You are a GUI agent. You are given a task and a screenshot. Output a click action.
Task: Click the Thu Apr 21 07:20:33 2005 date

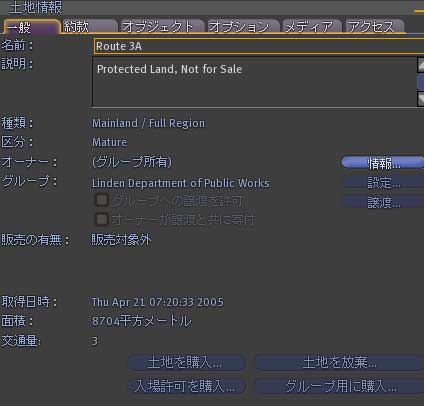point(158,302)
